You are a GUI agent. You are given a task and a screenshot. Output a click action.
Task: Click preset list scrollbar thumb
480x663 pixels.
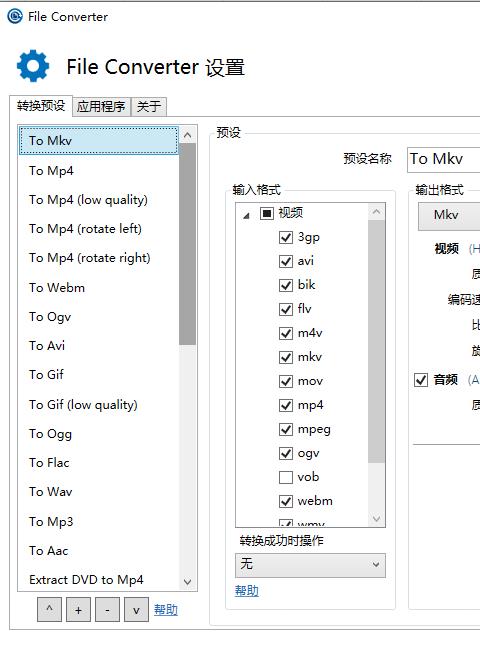point(187,244)
